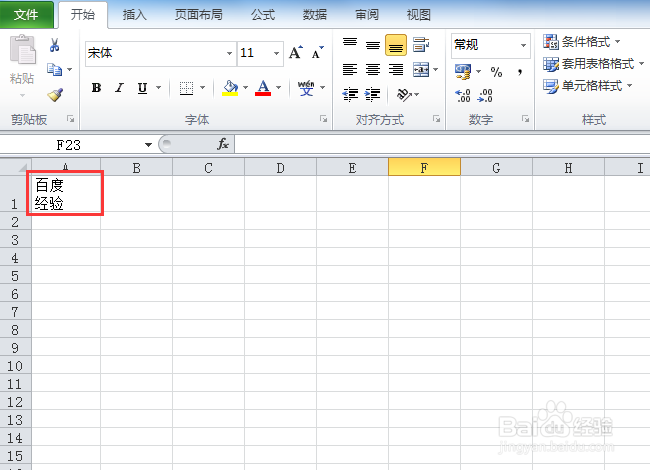Click the Cut scissors icon
650x470 pixels.
54,45
